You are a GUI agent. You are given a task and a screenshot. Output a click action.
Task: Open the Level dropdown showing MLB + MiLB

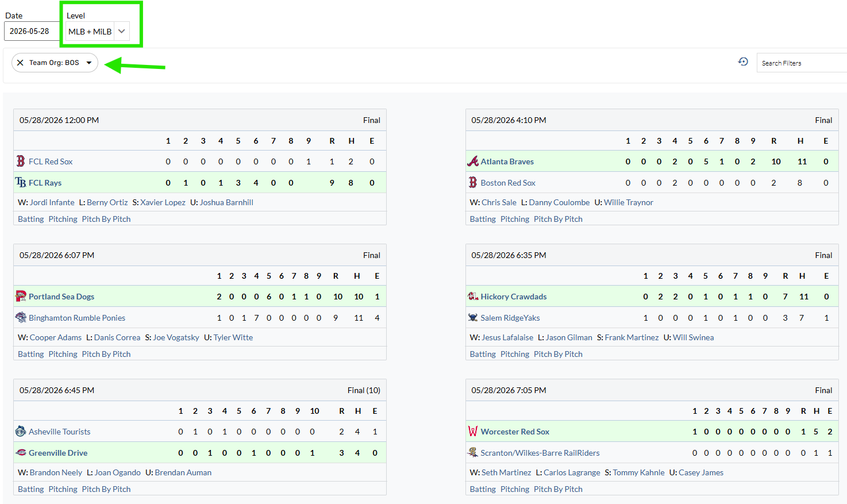click(x=98, y=31)
